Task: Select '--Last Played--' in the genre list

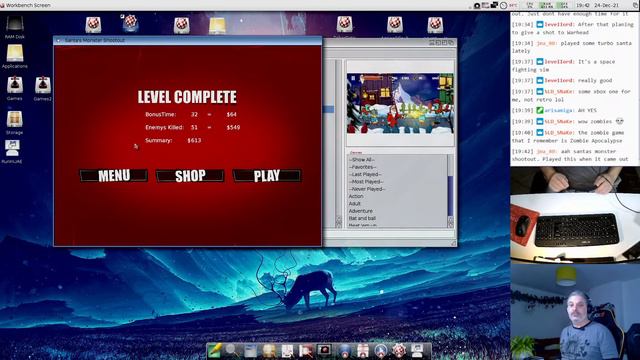Action: click(365, 174)
